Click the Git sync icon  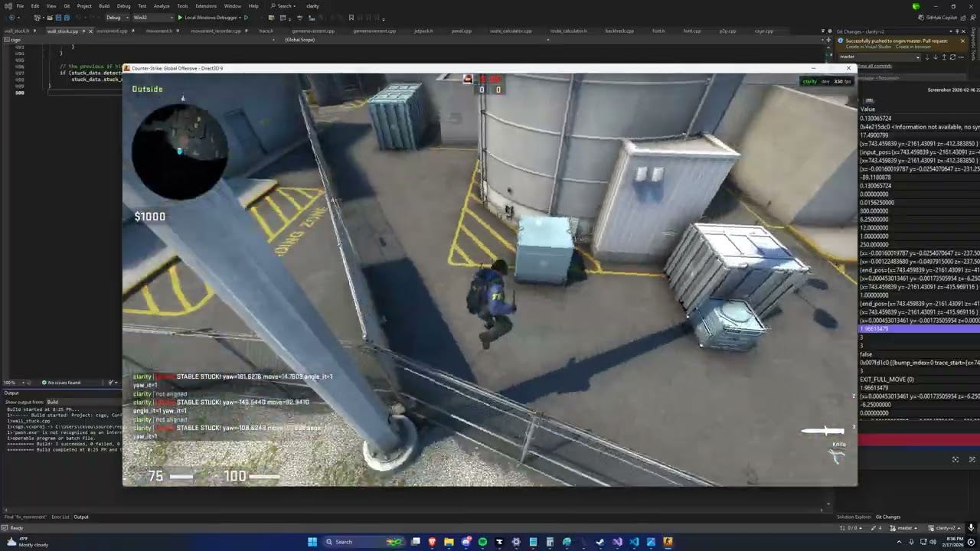[x=952, y=57]
